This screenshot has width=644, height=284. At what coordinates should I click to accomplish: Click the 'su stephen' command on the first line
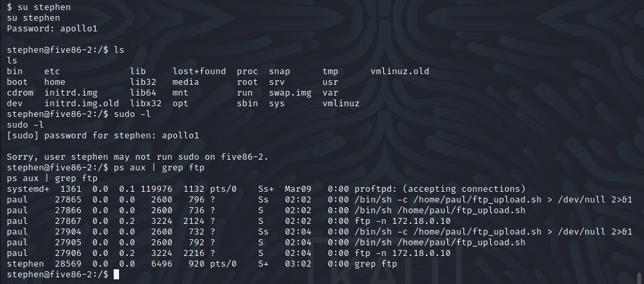point(44,7)
